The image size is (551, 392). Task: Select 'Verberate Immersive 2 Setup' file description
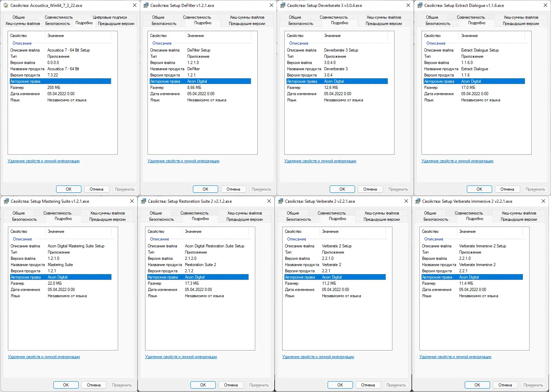483,246
